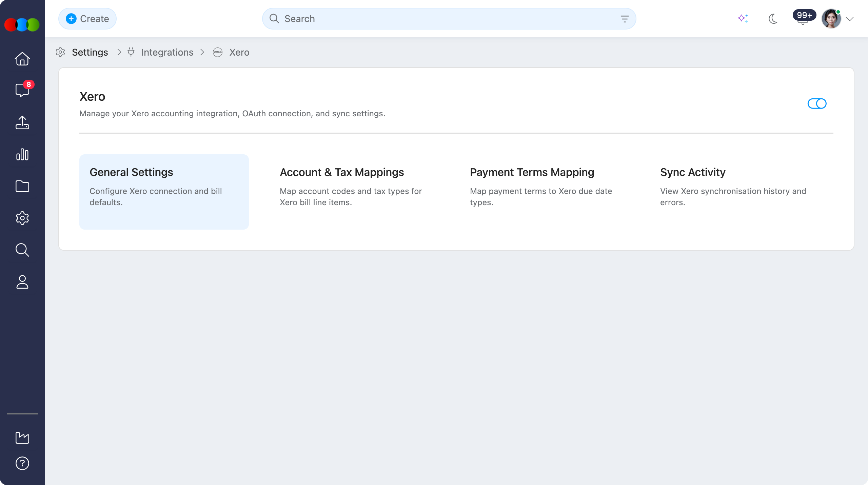The width and height of the screenshot is (868, 485).
Task: Click the Create button
Action: [x=87, y=19]
